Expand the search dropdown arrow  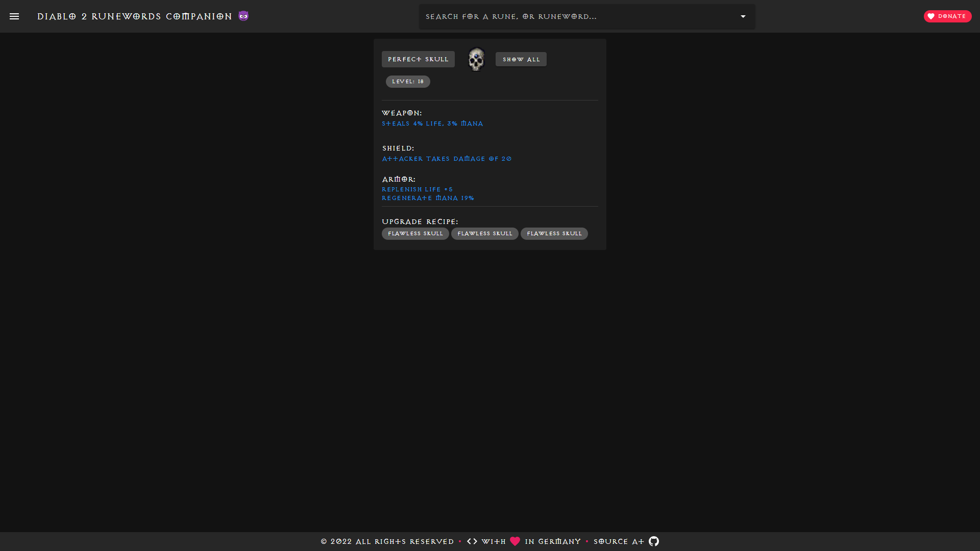(x=743, y=16)
